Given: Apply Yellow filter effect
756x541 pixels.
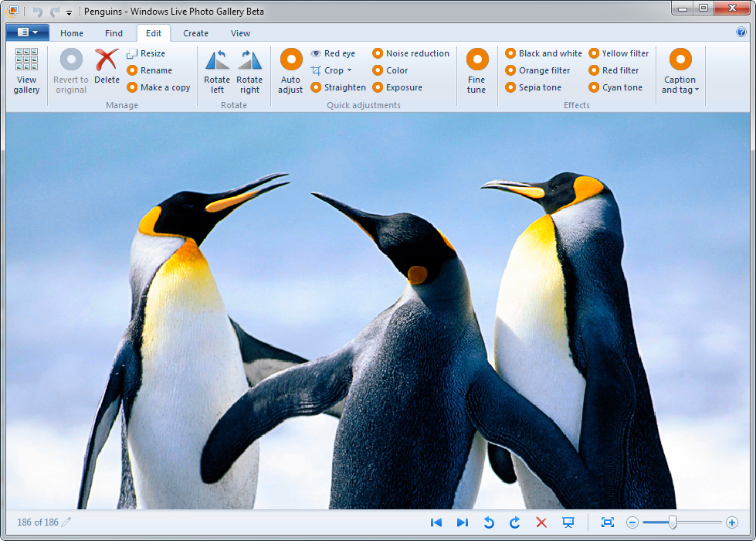Looking at the screenshot, I should point(619,53).
